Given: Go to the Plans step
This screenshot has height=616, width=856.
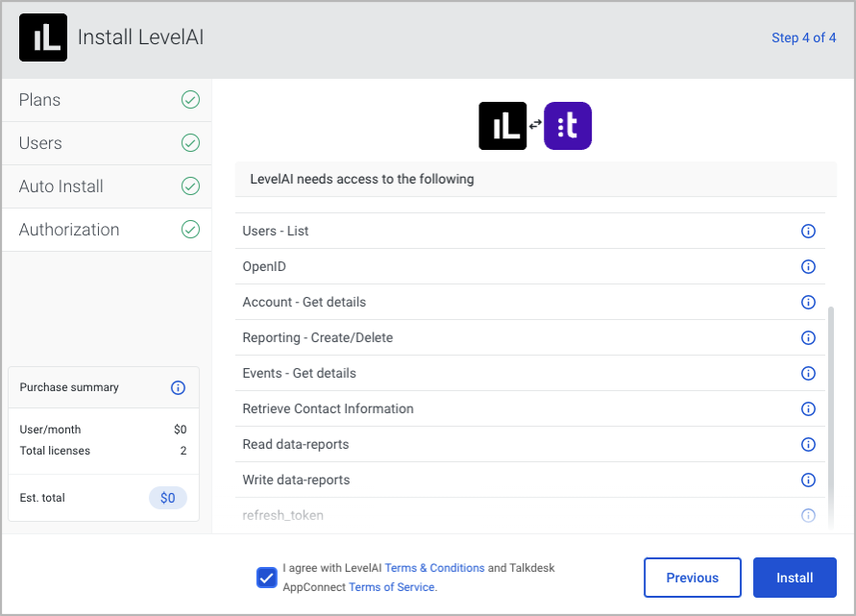Looking at the screenshot, I should [107, 100].
